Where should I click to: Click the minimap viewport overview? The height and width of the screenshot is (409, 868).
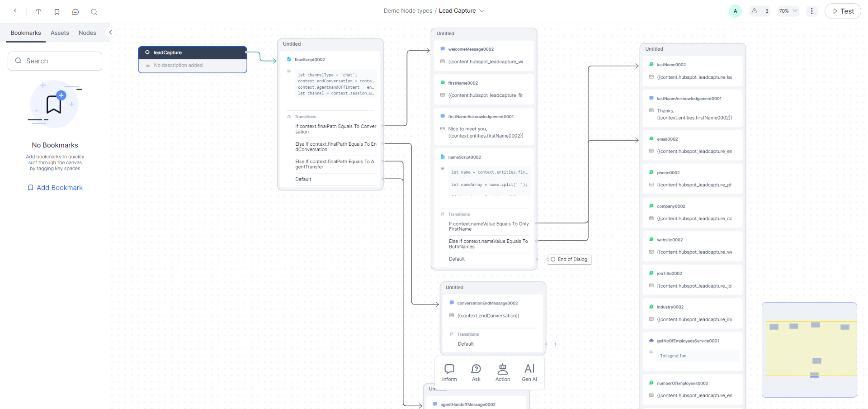tap(809, 350)
